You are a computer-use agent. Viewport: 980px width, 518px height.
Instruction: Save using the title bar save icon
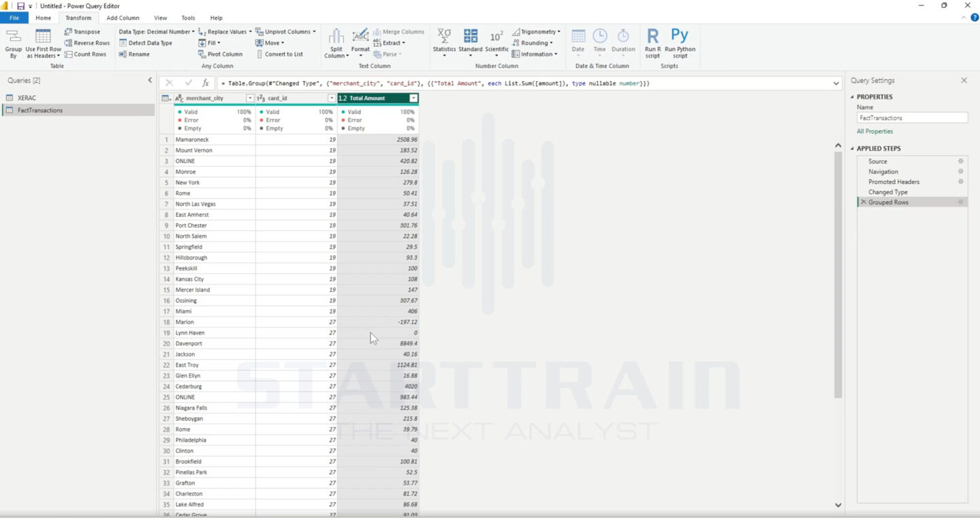[x=20, y=6]
